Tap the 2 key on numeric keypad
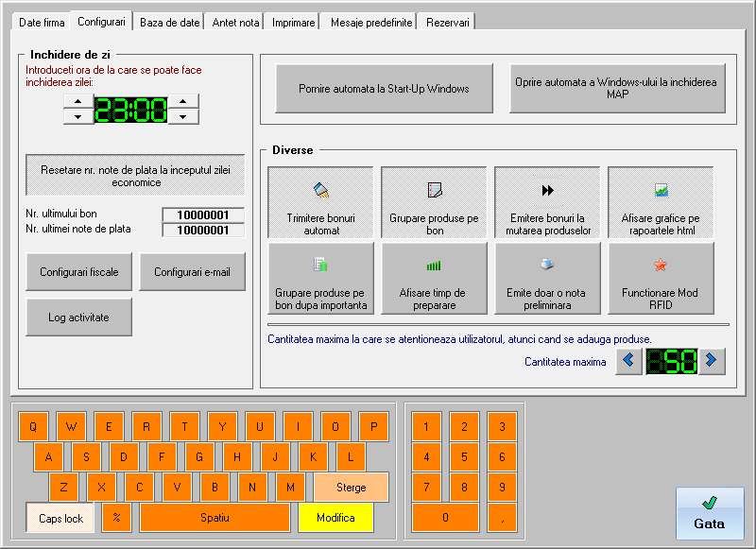756x549 pixels. 464,426
